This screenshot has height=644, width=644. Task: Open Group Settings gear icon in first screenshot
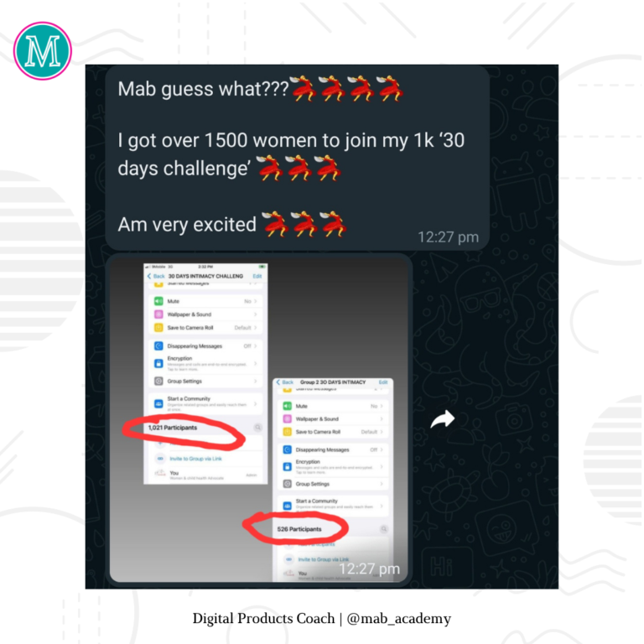coord(158,382)
